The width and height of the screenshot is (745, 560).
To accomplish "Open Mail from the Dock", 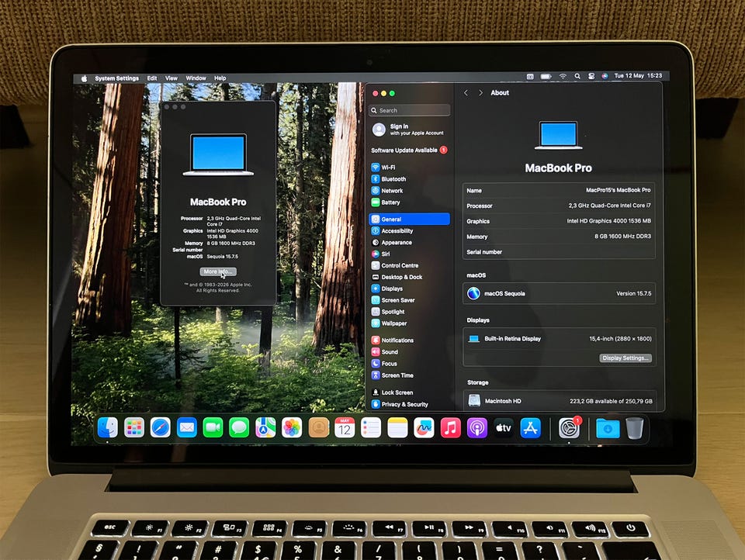I will click(x=187, y=428).
